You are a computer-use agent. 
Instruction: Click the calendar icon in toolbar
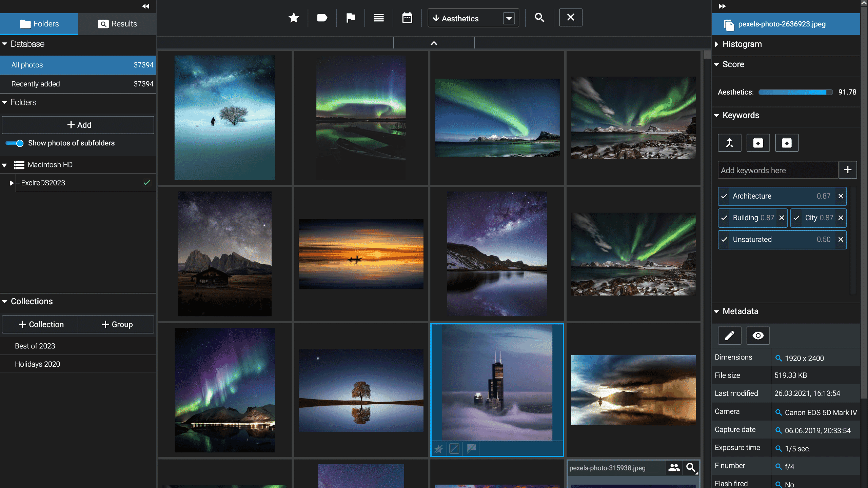(407, 17)
